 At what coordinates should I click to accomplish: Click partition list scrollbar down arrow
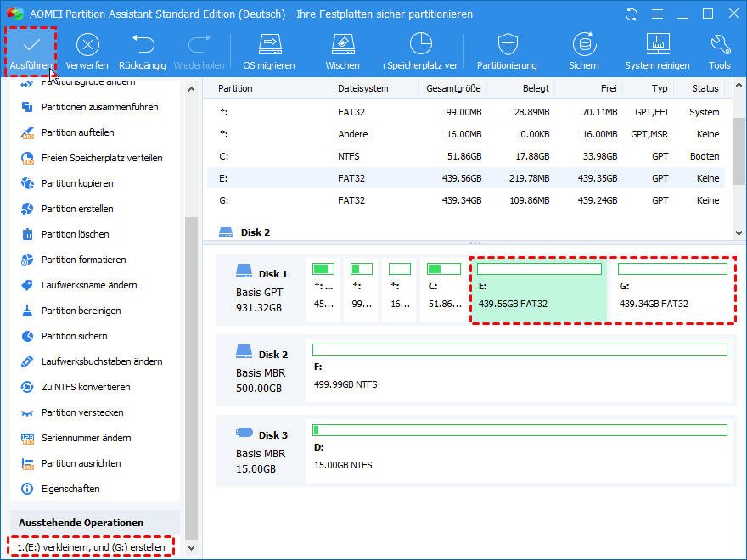click(x=739, y=233)
